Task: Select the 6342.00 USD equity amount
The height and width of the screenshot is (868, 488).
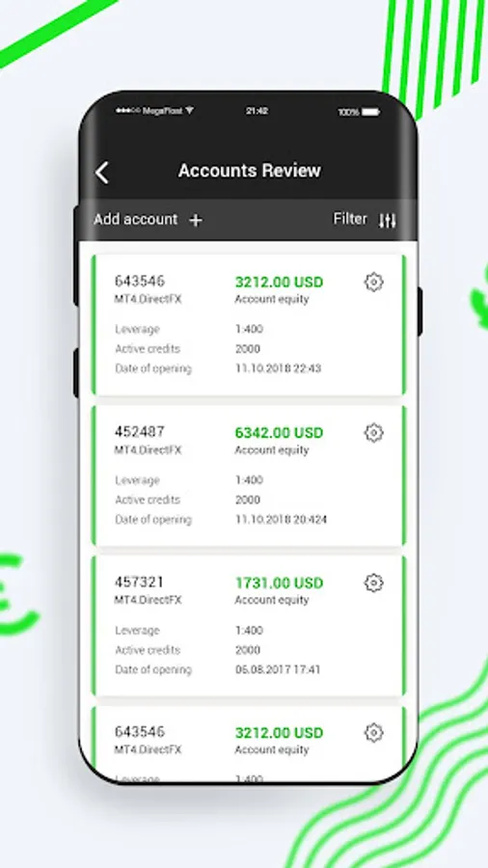Action: pos(279,432)
